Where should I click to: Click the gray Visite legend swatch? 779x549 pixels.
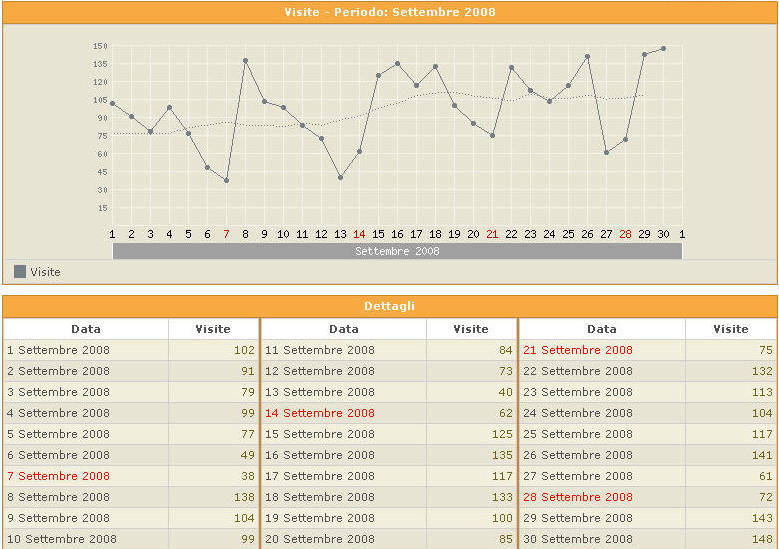20,271
